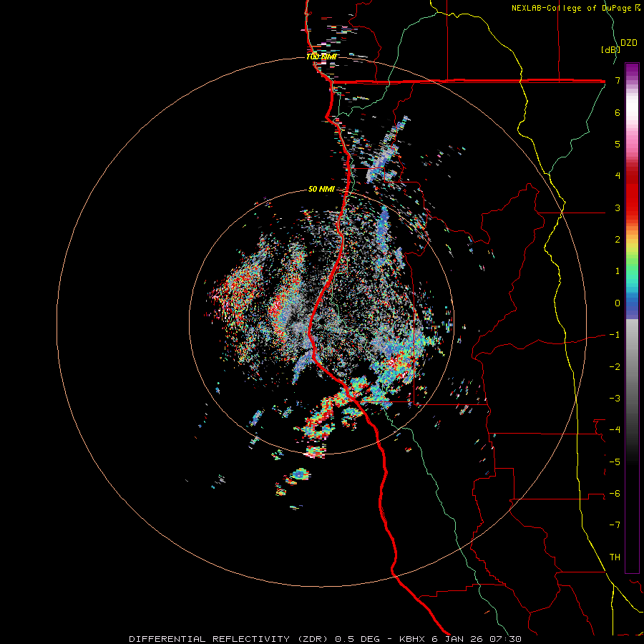Click the -3 value on the color scale
The image size is (644, 644).
(615, 399)
